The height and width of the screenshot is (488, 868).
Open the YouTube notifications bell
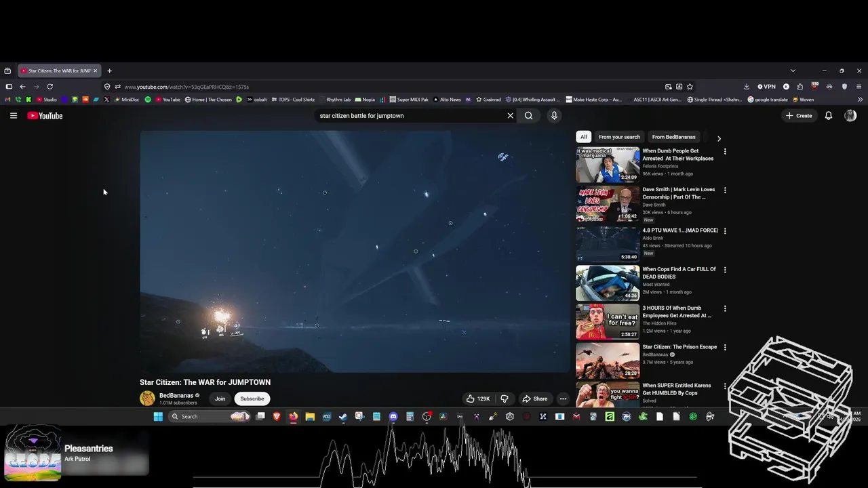tap(829, 116)
